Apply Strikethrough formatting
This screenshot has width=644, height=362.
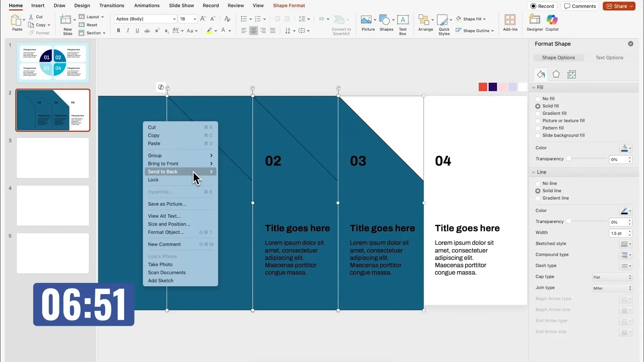coord(147,31)
